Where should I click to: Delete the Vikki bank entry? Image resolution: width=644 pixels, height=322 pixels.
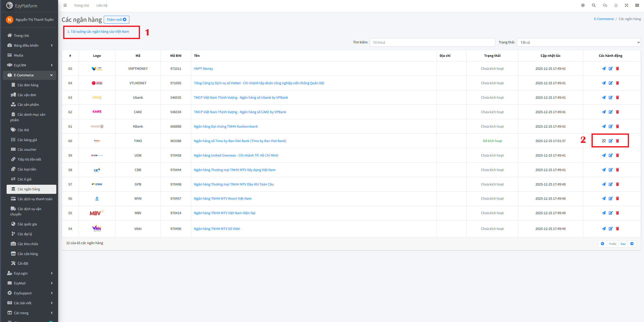coord(617,229)
